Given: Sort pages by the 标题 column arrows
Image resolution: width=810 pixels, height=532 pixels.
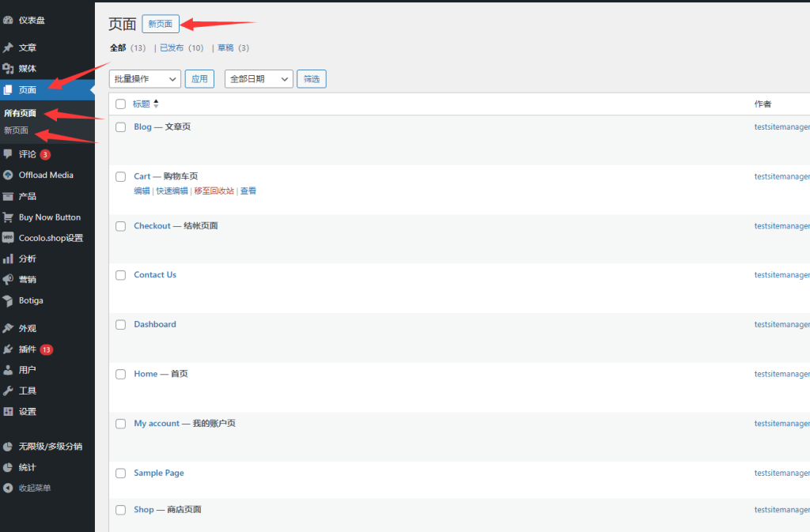Looking at the screenshot, I should (156, 104).
